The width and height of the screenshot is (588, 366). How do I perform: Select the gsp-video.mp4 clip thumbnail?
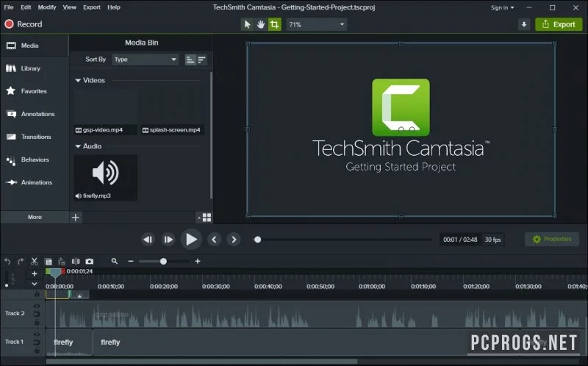[x=105, y=112]
